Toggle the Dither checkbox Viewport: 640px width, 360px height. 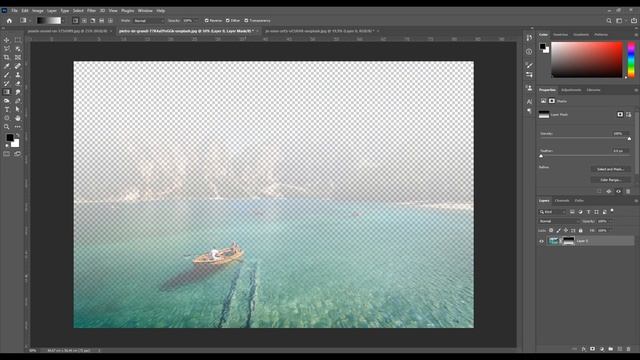click(228, 20)
